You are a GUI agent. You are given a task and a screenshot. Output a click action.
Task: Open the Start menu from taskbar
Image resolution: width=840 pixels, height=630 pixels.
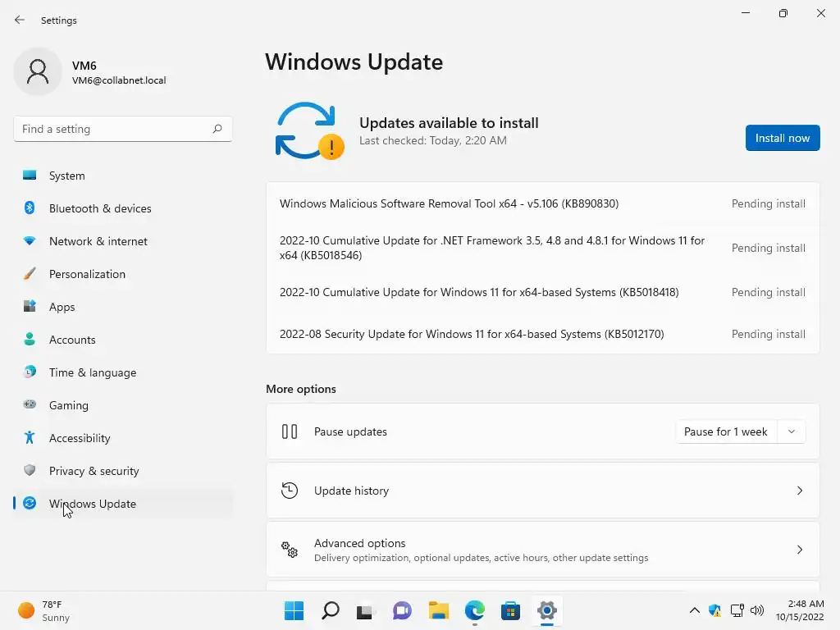point(294,610)
